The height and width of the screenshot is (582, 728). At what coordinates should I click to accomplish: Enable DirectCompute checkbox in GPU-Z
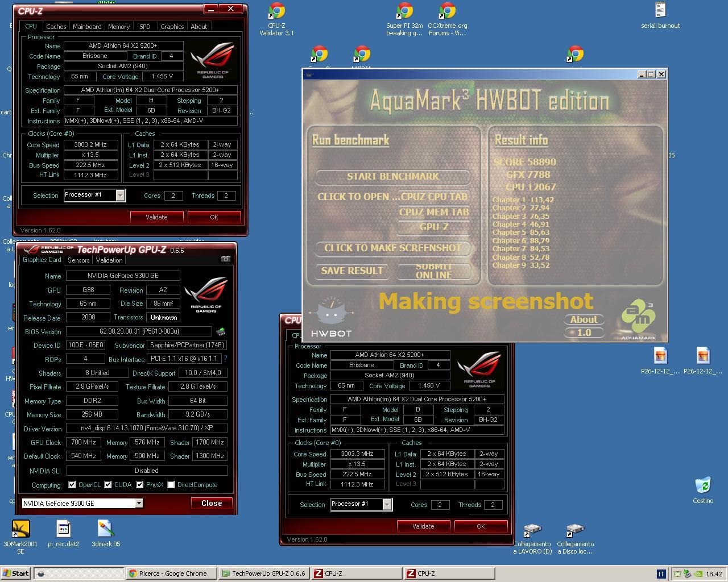click(x=171, y=485)
